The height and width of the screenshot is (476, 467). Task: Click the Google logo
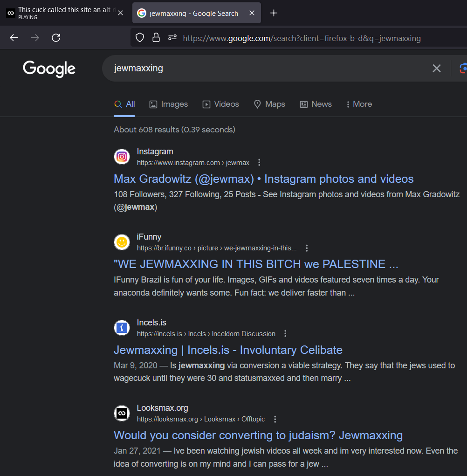click(x=49, y=69)
